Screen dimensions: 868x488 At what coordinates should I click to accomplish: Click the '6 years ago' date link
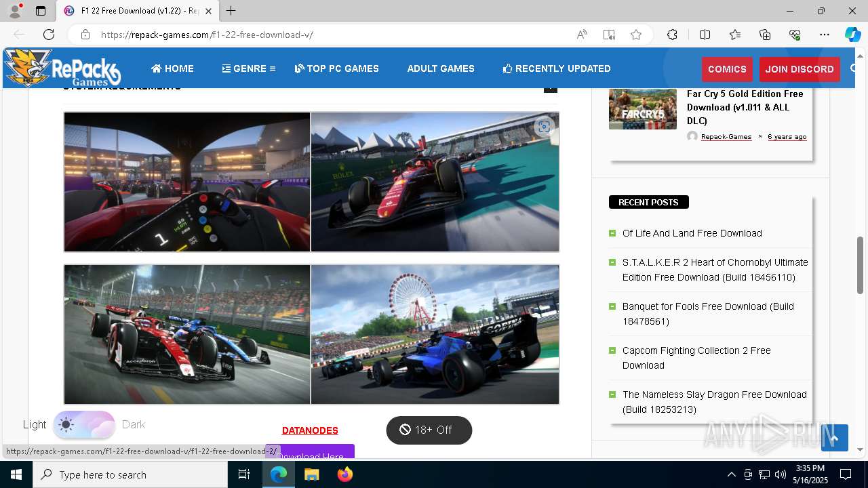pos(787,136)
